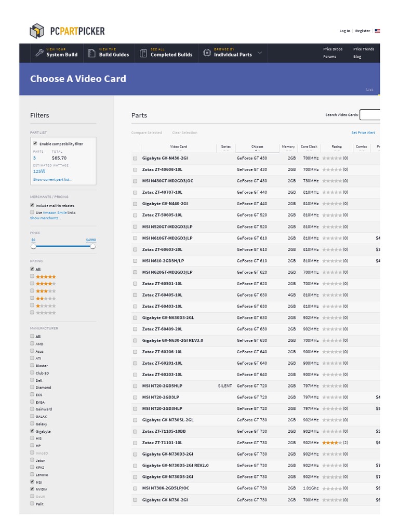Check the AMD manufacturer filter

point(32,343)
